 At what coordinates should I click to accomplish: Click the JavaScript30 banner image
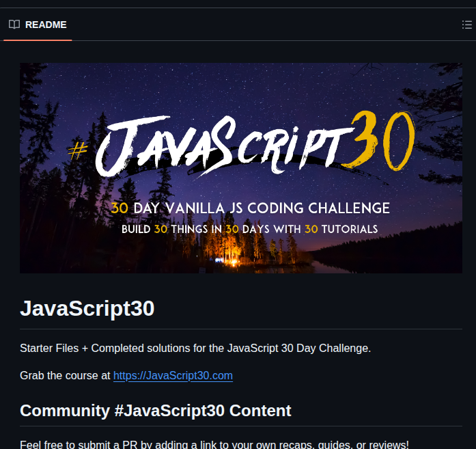click(241, 168)
